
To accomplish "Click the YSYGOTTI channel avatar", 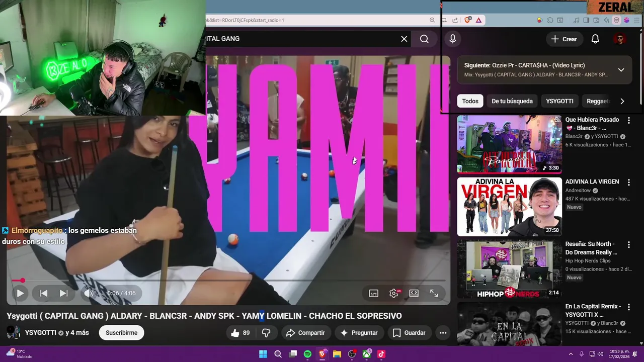I will (x=14, y=332).
